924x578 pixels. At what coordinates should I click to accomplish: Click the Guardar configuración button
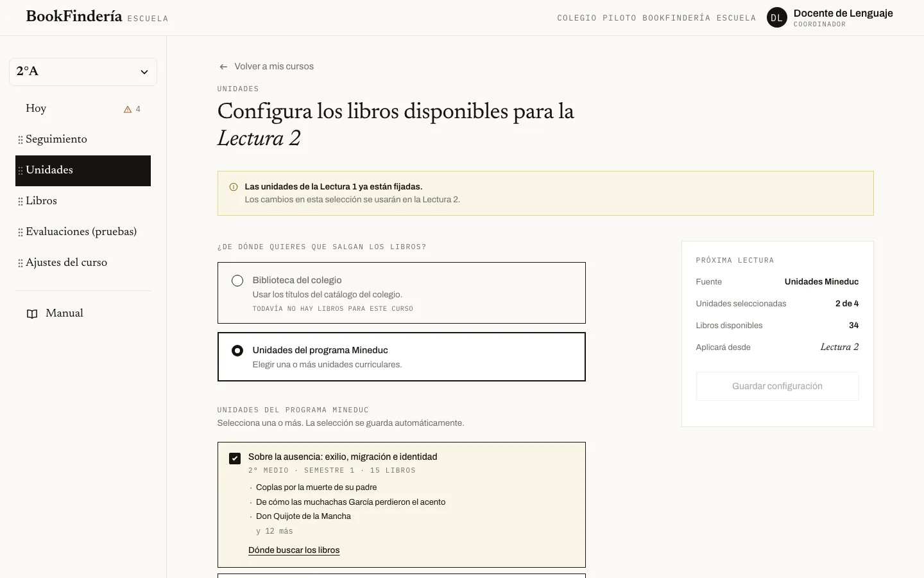point(777,387)
